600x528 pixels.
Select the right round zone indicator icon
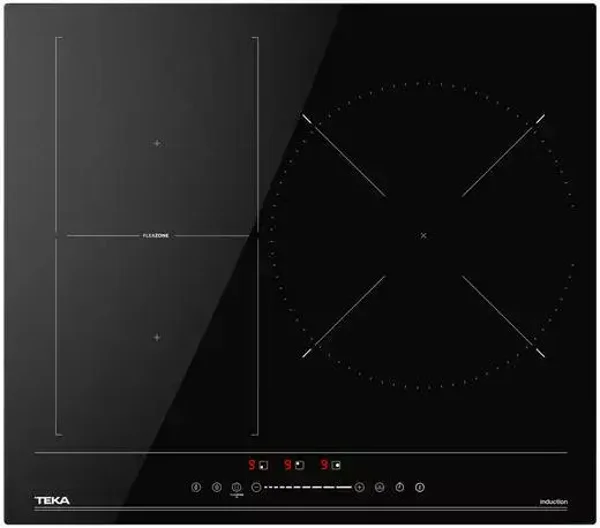pos(336,465)
